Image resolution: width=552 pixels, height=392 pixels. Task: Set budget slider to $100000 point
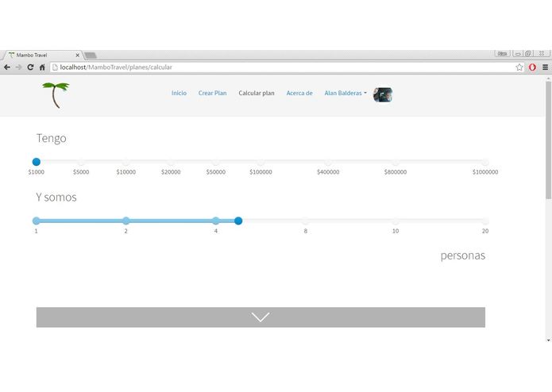coord(261,162)
